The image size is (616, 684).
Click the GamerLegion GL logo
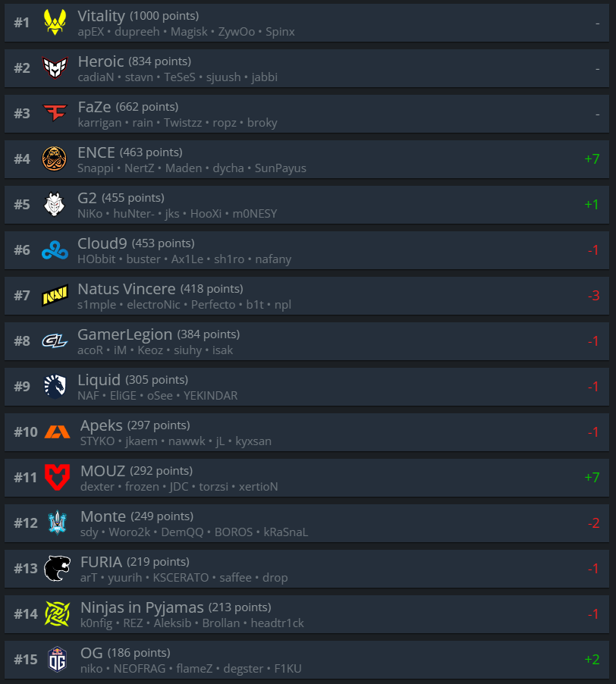click(x=55, y=340)
